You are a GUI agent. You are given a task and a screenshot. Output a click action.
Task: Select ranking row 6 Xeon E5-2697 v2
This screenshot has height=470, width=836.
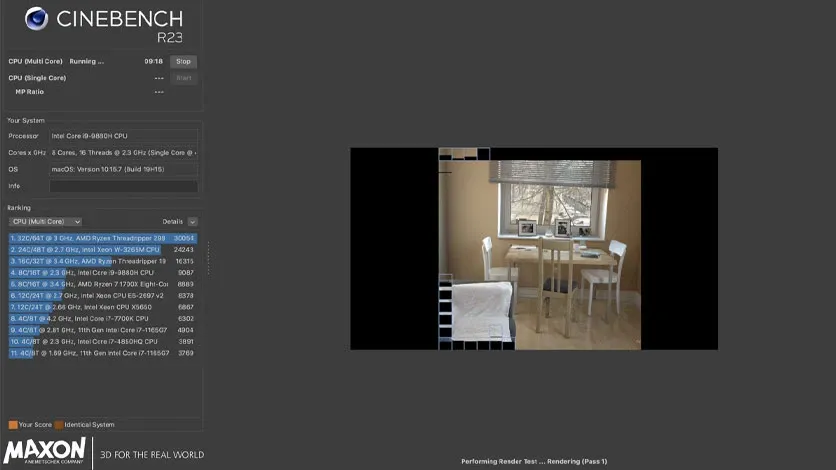103,295
